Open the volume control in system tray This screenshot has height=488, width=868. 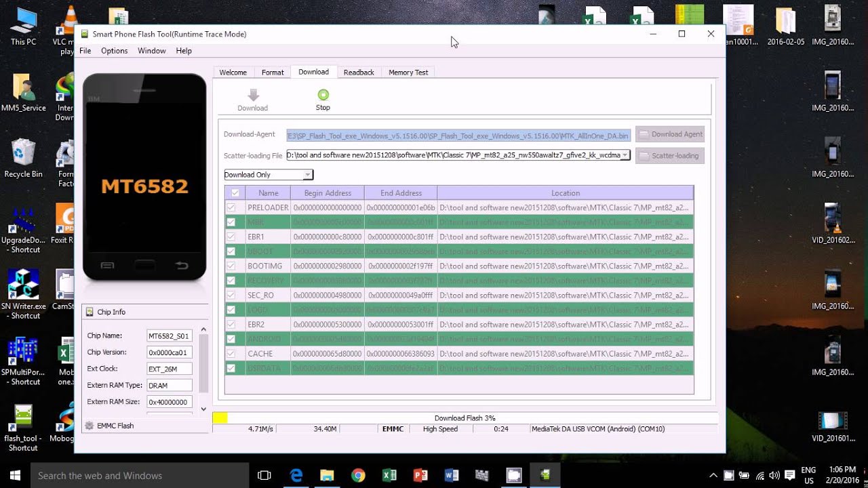pos(774,476)
